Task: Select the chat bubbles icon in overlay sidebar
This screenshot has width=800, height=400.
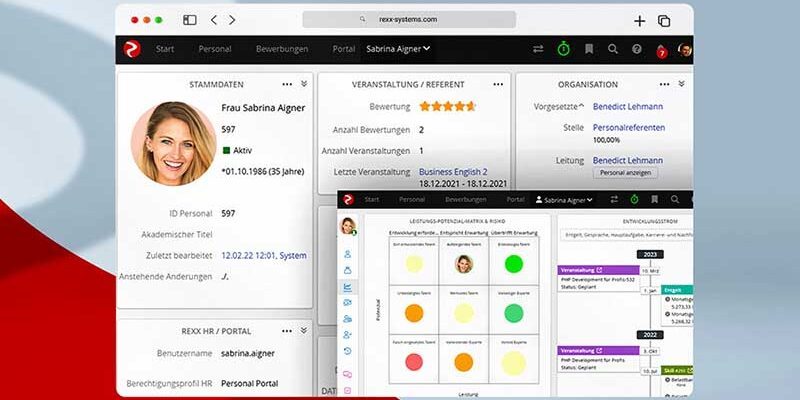Action: click(x=347, y=374)
